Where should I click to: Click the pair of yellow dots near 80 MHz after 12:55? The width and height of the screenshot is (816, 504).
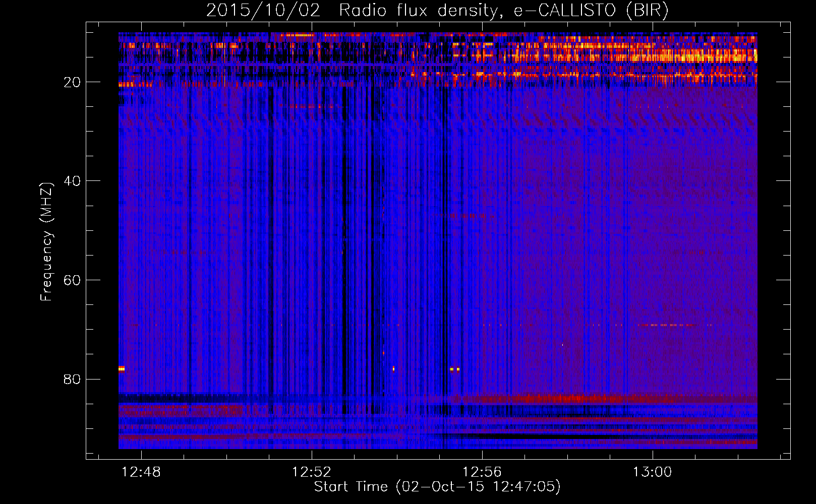(455, 369)
